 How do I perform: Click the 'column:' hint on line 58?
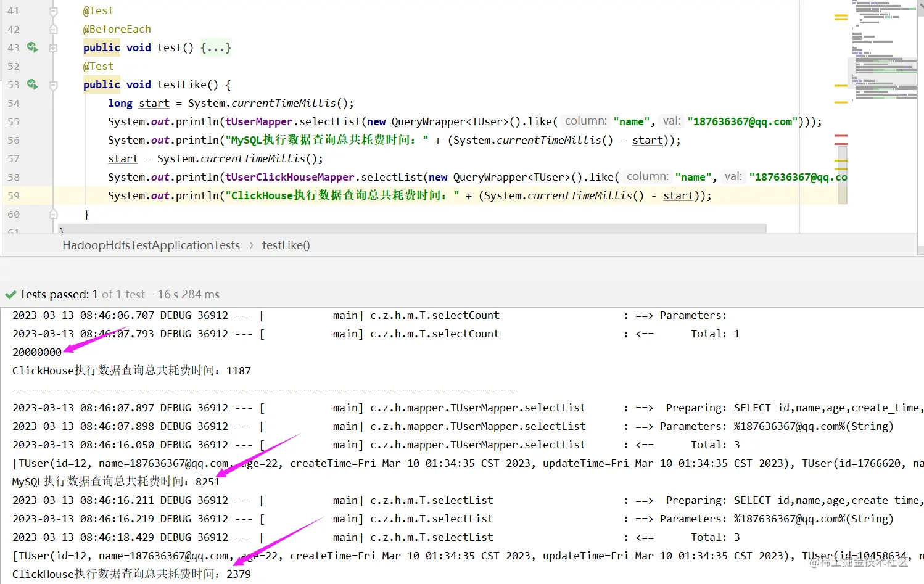[647, 176]
